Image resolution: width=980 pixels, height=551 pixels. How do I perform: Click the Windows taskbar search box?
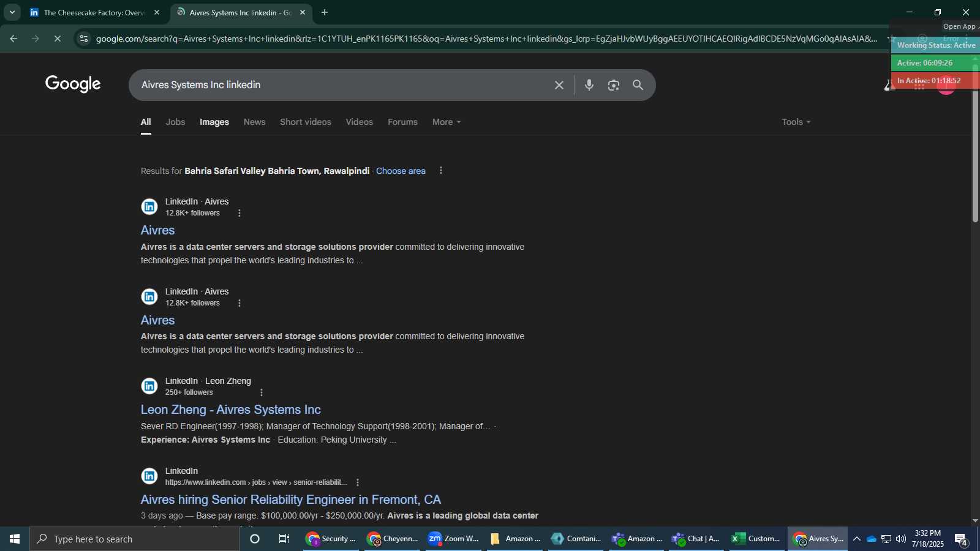[135, 539]
